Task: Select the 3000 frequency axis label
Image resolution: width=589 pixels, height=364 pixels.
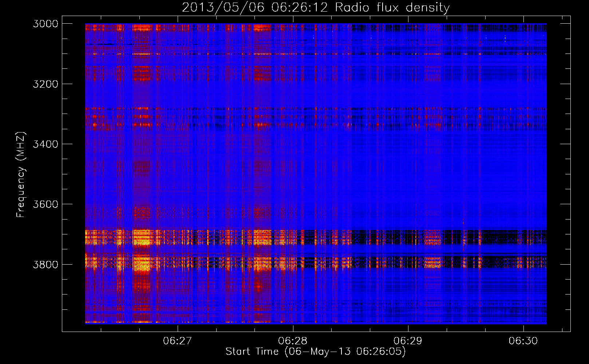Action: tap(46, 24)
